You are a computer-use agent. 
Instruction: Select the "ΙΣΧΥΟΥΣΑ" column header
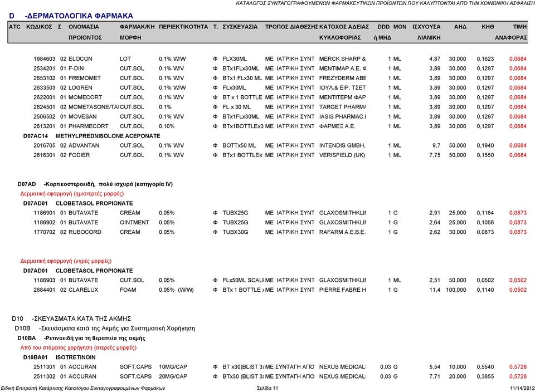pyautogui.click(x=426, y=27)
